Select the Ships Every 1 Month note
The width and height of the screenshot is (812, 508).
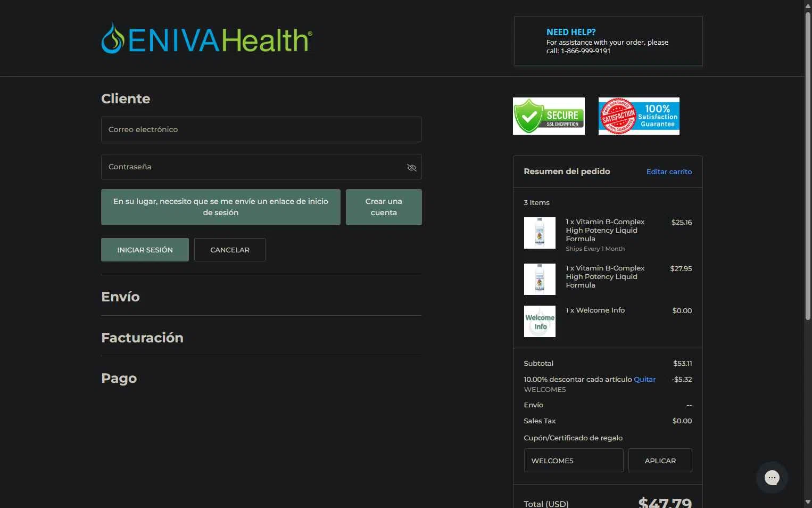[595, 249]
